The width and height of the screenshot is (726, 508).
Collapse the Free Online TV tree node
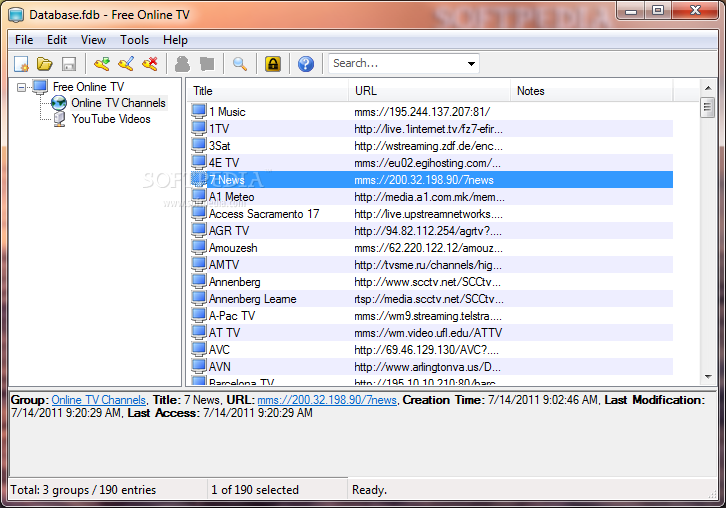point(21,87)
